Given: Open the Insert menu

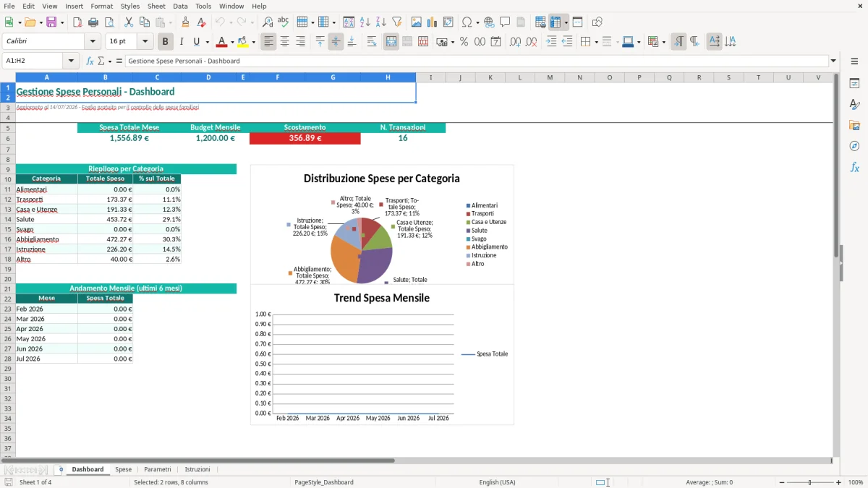Looking at the screenshot, I should click(x=74, y=6).
